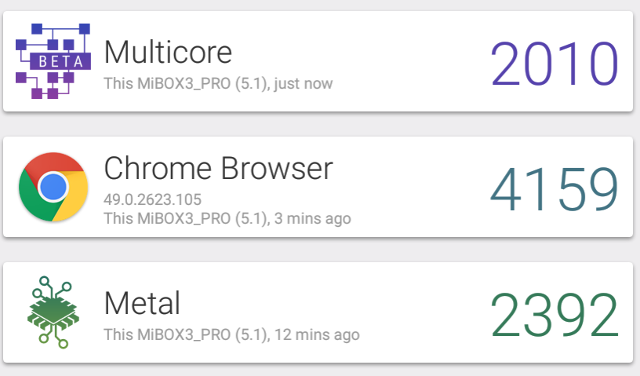Screen dimensions: 640x376
Task: Tap the BETA label on Multicore icon
Action: click(60, 62)
